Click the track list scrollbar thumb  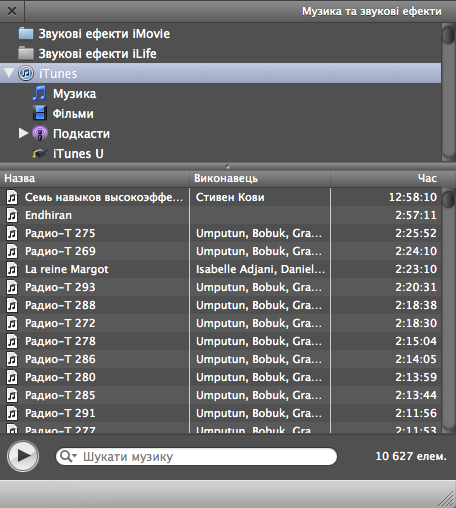(x=449, y=198)
